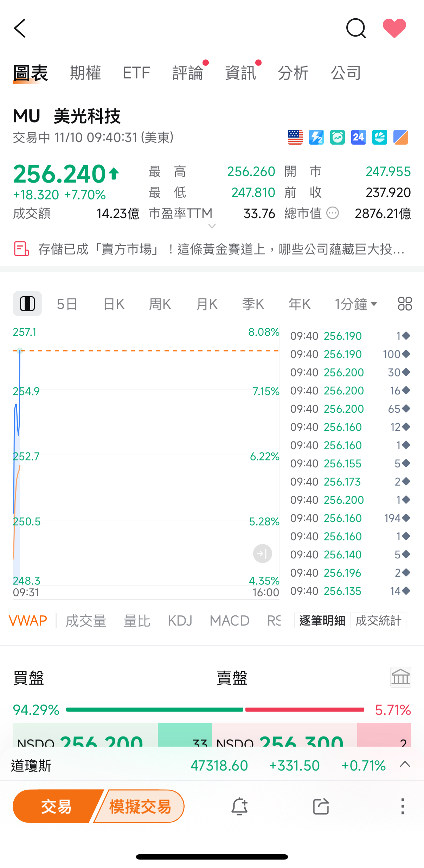Switch chart to 月K
Viewport: 424px width, 868px height.
[x=207, y=304]
